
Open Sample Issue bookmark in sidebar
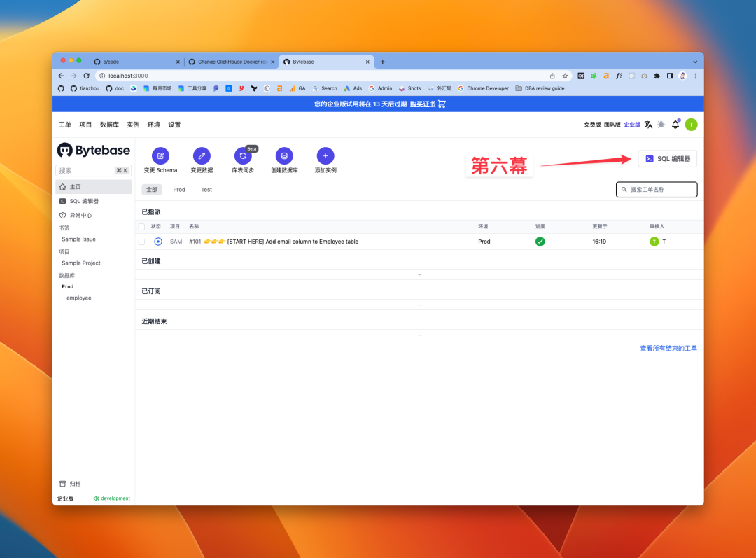[78, 239]
